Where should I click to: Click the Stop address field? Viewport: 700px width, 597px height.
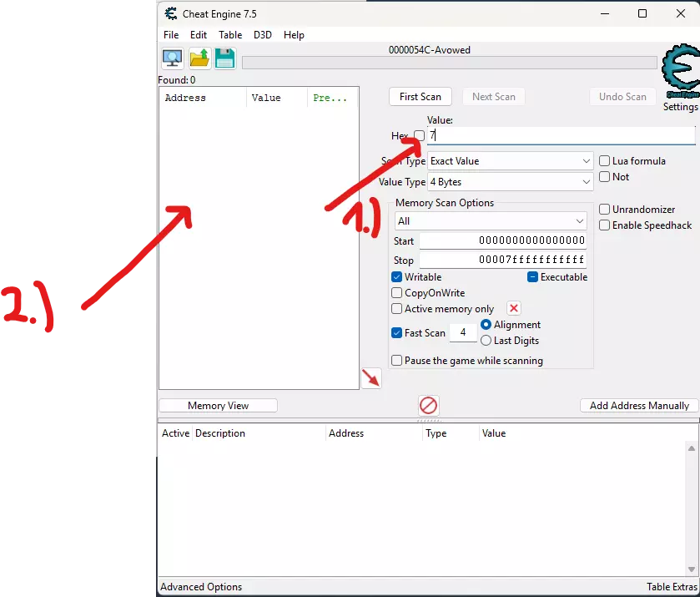click(x=503, y=260)
